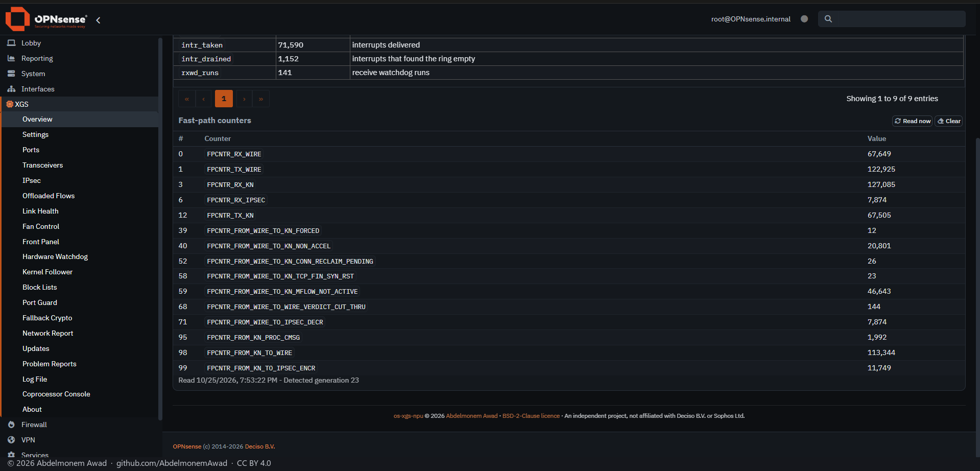Click the OPNsense logo
This screenshot has width=980, height=471.
pos(46,19)
